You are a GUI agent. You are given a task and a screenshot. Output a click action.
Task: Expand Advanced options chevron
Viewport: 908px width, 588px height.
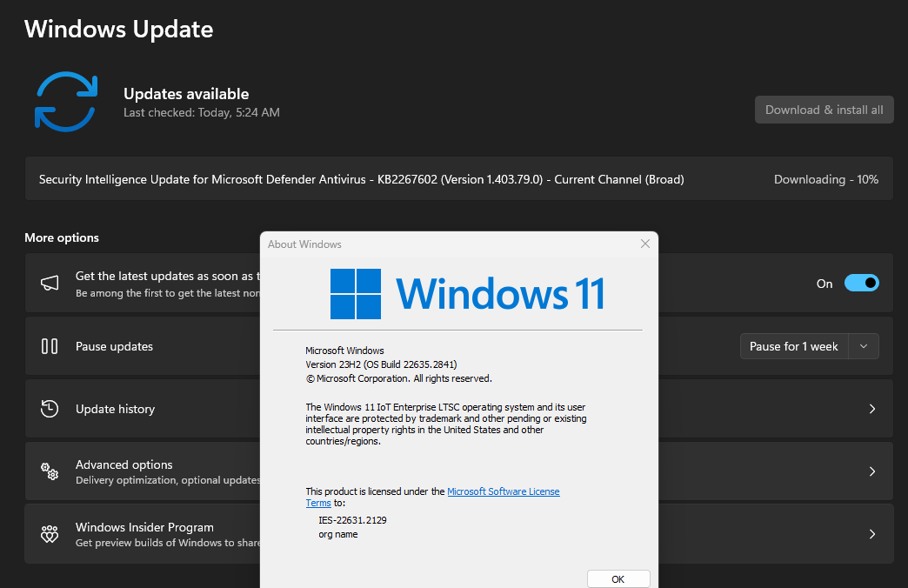[x=872, y=471]
